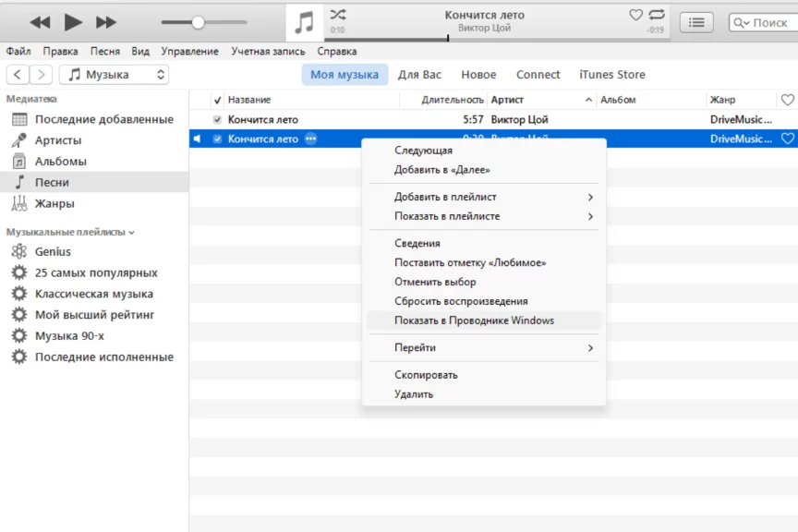The width and height of the screenshot is (798, 532).
Task: Click the heart icon beside the song title
Action: pos(635,15)
